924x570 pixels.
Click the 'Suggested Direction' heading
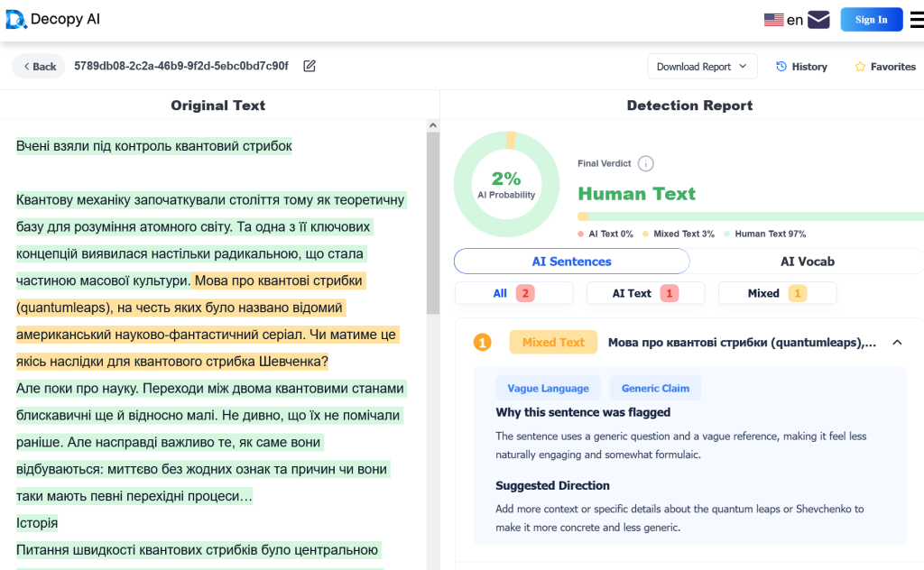pos(552,485)
